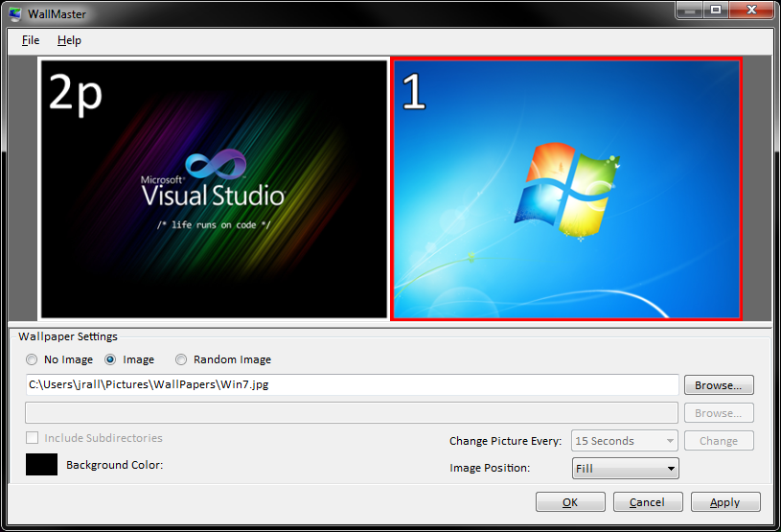Click the Change button
Viewport: 781px width, 532px height.
719,441
